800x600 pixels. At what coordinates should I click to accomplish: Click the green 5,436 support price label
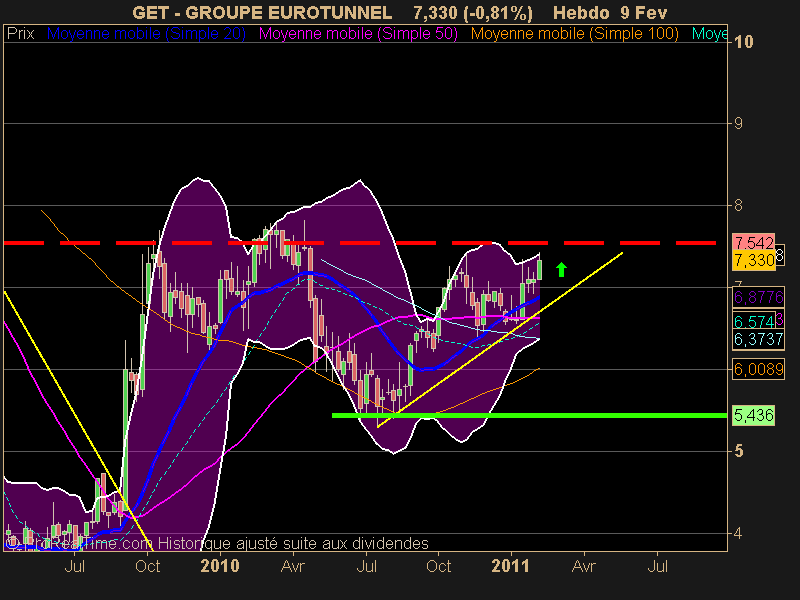[x=754, y=415]
